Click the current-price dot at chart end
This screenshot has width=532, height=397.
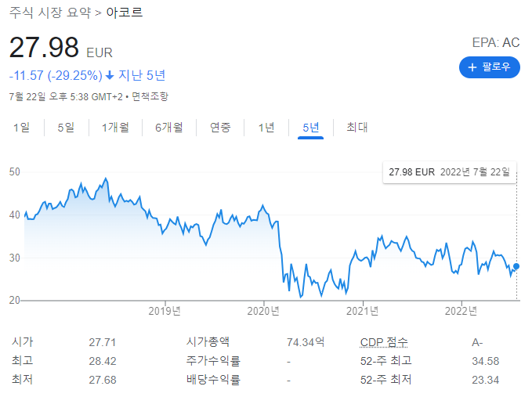[516, 266]
